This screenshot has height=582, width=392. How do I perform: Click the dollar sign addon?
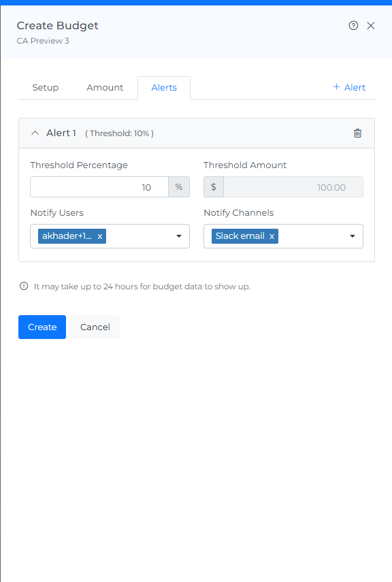click(214, 187)
